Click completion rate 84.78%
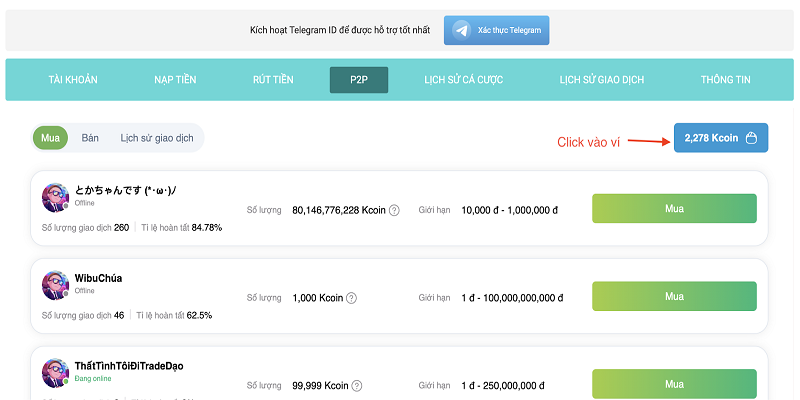800x400 pixels. tap(207, 228)
